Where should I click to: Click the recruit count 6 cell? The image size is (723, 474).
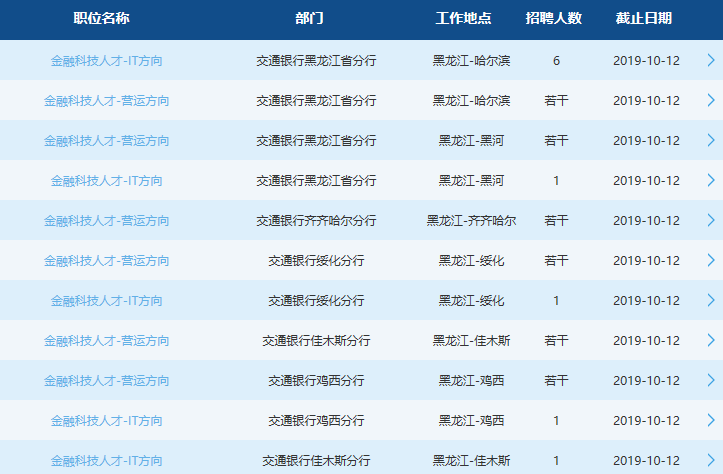tap(556, 60)
